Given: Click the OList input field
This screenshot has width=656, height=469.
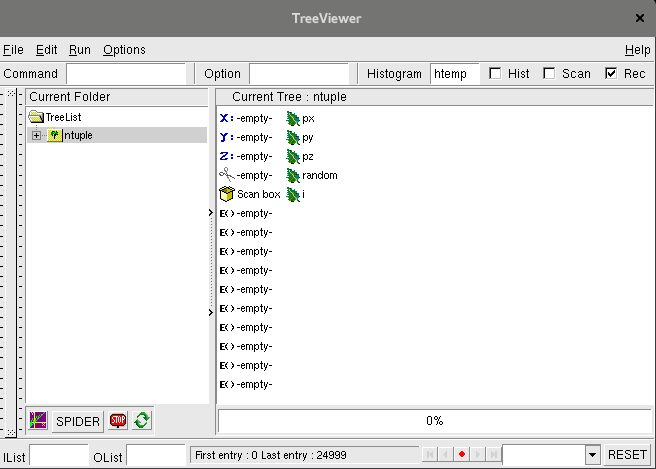Looking at the screenshot, I should pos(156,455).
